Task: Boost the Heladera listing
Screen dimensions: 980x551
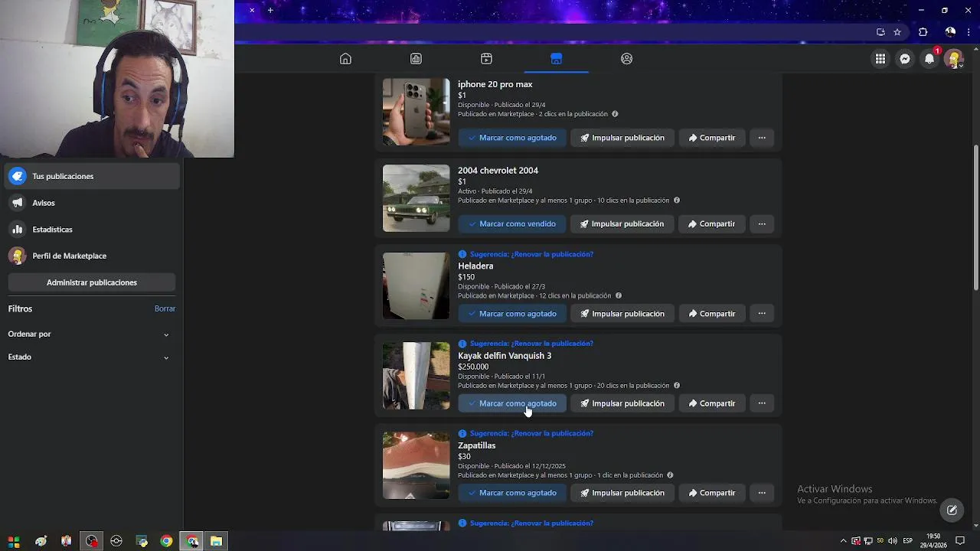Action: [622, 314]
